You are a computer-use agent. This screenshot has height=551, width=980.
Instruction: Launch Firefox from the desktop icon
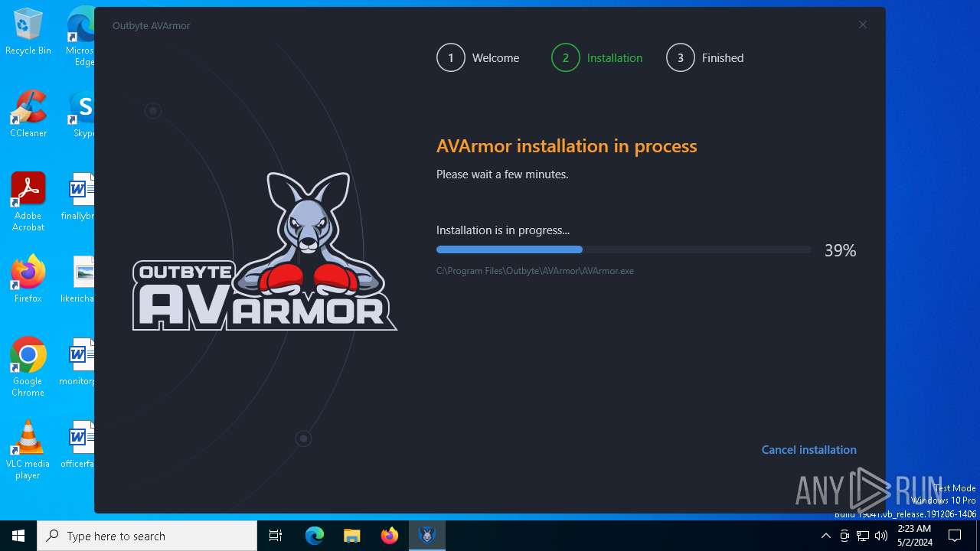tap(28, 279)
